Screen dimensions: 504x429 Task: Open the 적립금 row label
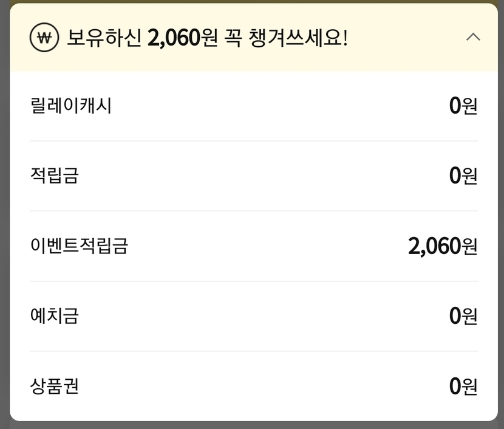coord(54,176)
